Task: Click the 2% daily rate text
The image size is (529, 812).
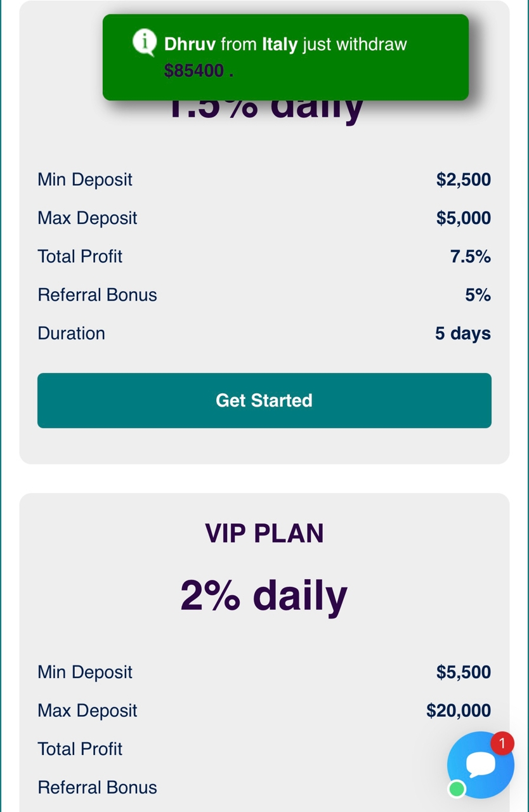Action: point(264,596)
